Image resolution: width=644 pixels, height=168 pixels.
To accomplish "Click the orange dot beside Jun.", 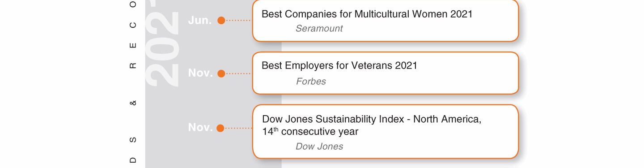I will (221, 21).
